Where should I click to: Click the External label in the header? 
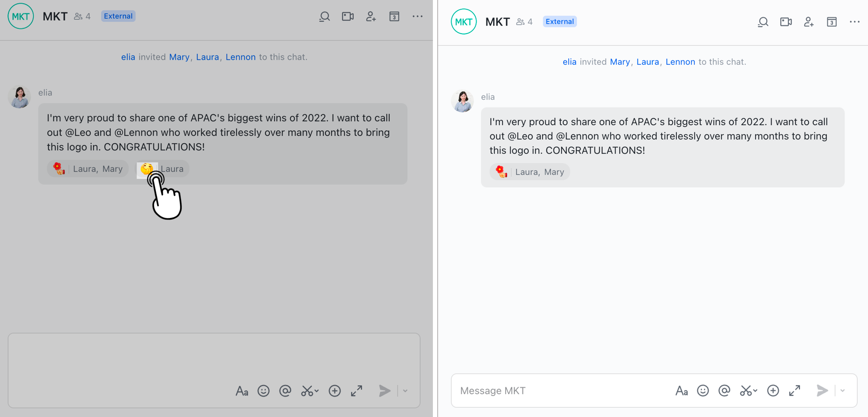coord(118,16)
